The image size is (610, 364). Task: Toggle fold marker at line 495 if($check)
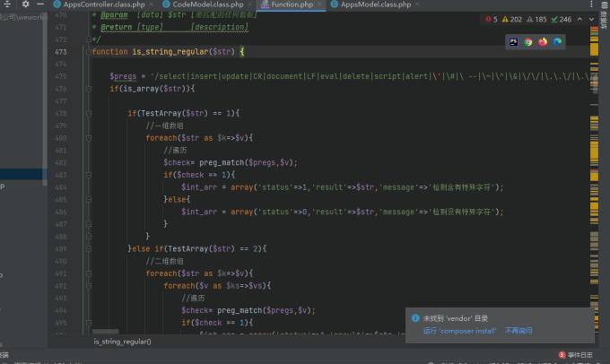(x=89, y=323)
